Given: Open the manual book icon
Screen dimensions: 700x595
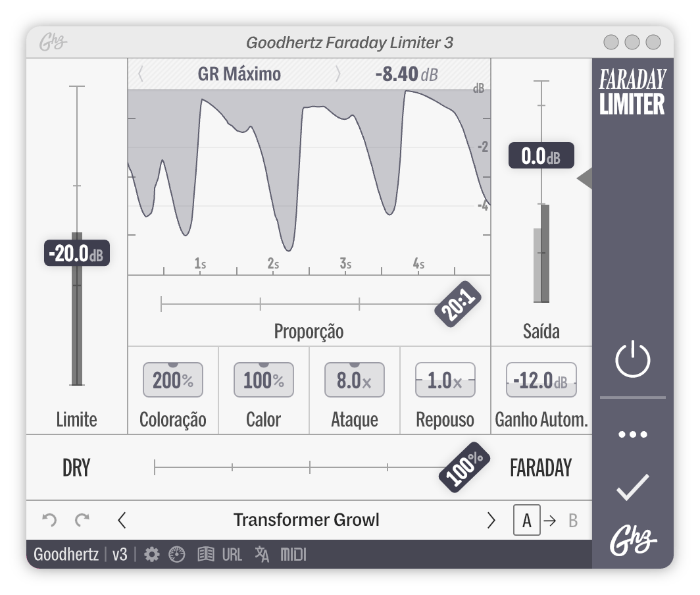Looking at the screenshot, I should (x=206, y=555).
